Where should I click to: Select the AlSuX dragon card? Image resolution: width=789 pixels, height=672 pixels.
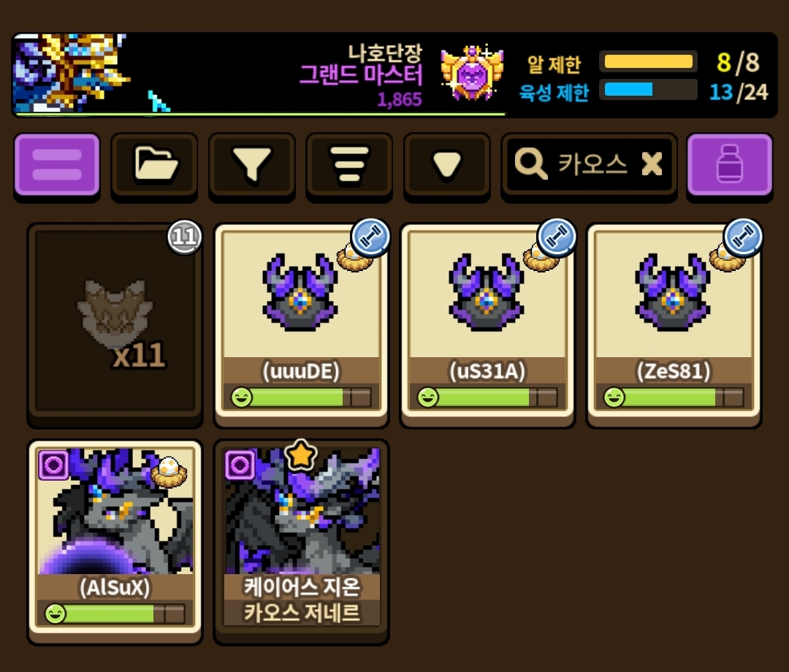(x=115, y=539)
